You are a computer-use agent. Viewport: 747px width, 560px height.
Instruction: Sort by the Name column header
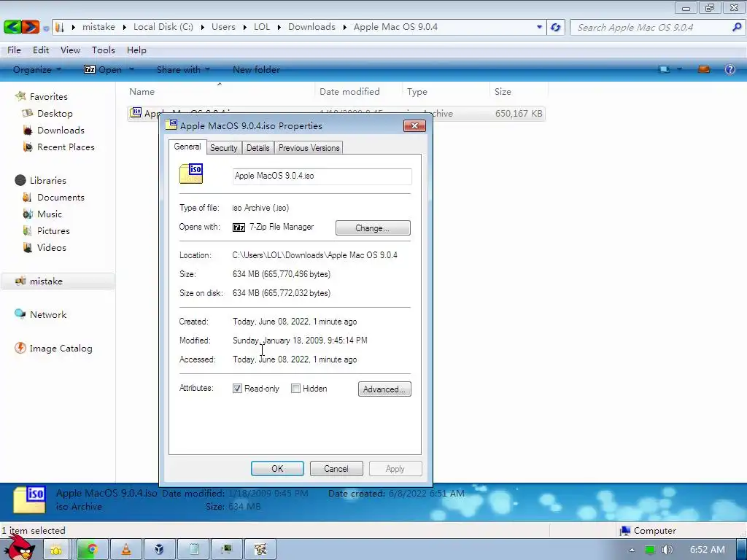tap(142, 91)
